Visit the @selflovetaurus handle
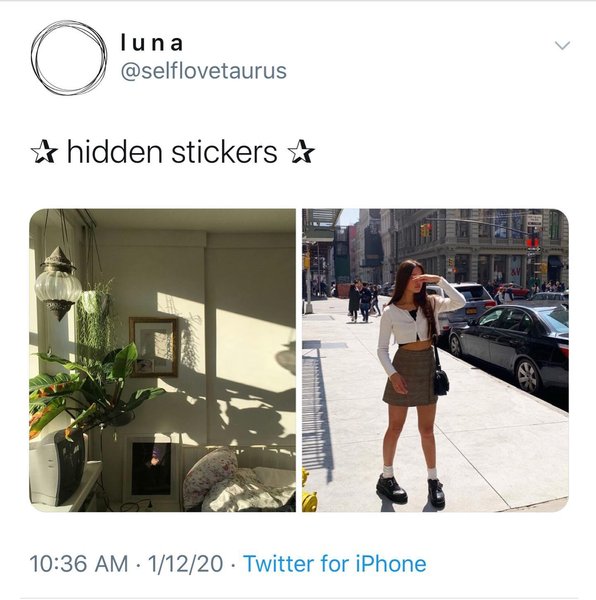 [x=204, y=71]
